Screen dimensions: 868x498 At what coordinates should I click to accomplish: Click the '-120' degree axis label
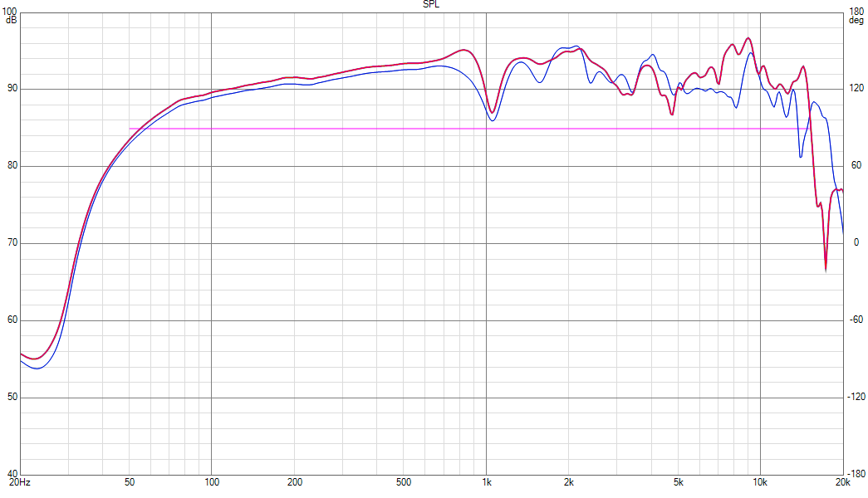pos(856,397)
